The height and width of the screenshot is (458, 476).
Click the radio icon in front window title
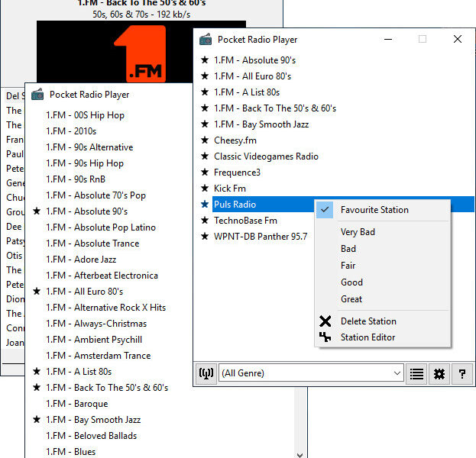pyautogui.click(x=206, y=40)
